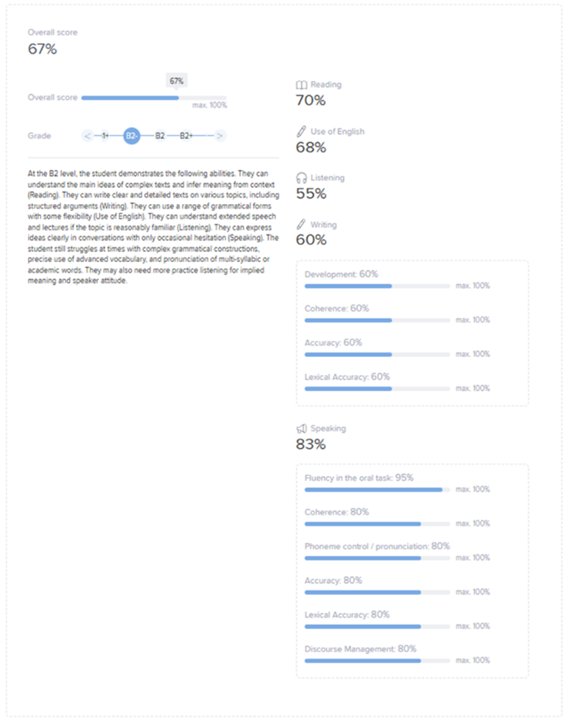Click the 67% tooltip above the bar
The width and height of the screenshot is (570, 728).
coord(176,80)
